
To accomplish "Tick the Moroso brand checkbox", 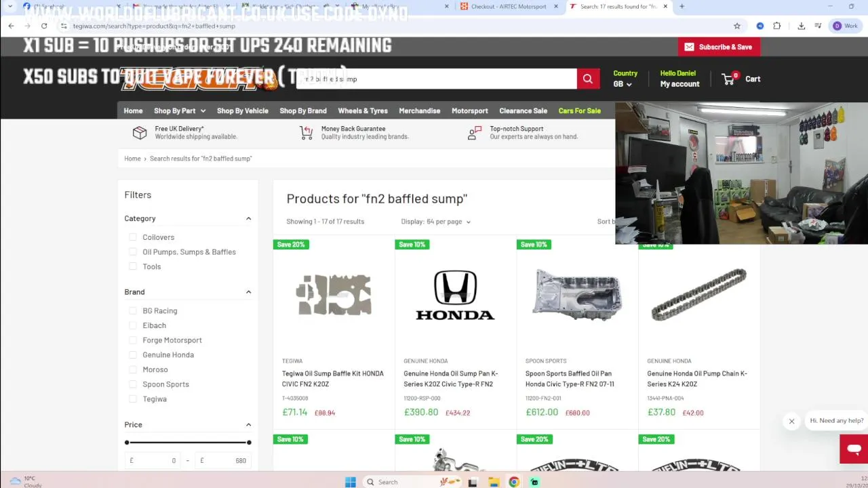I will tap(133, 369).
